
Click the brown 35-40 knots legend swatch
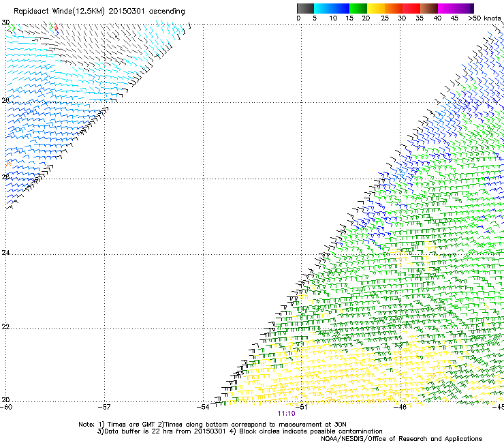[429, 8]
